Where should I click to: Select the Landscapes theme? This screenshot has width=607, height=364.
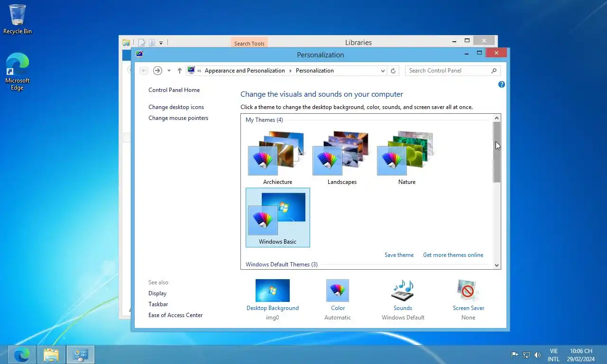342,158
